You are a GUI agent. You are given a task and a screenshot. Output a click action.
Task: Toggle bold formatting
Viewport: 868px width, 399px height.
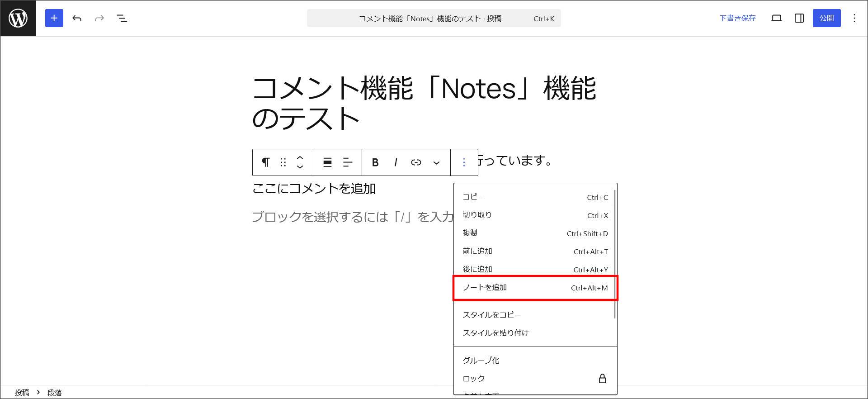pos(375,162)
